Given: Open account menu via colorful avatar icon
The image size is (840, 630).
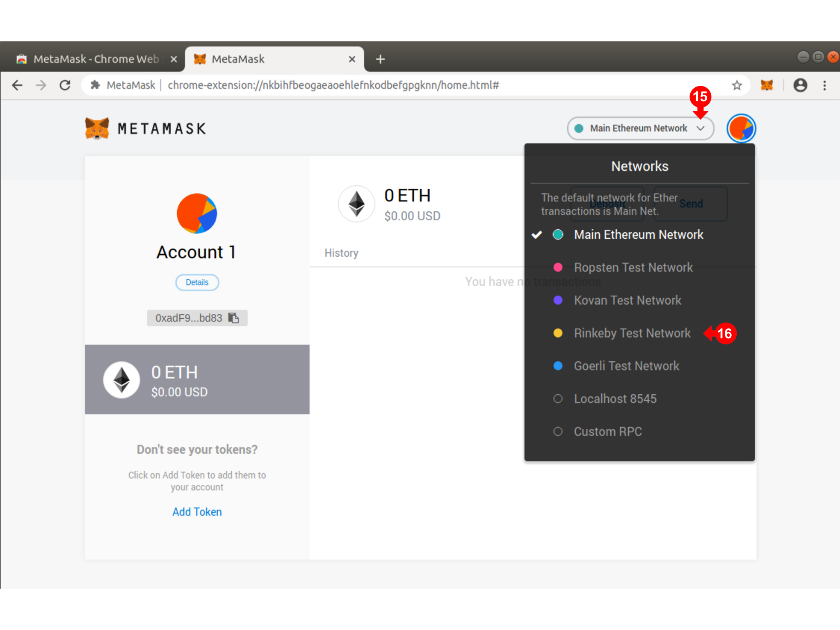Looking at the screenshot, I should tap(741, 128).
